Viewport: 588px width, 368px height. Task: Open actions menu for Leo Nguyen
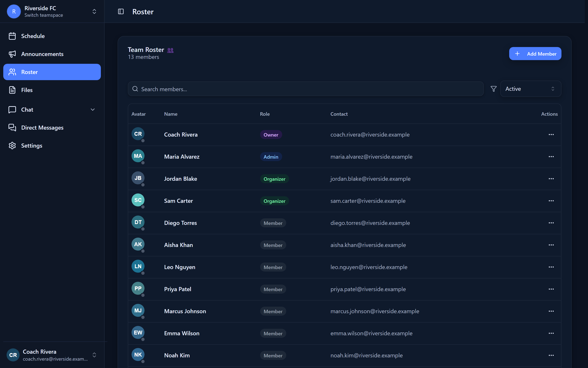click(x=551, y=267)
